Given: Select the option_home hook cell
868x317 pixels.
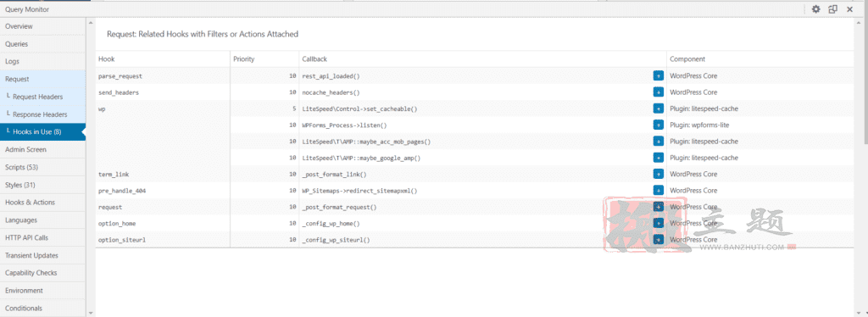Looking at the screenshot, I should 163,224.
